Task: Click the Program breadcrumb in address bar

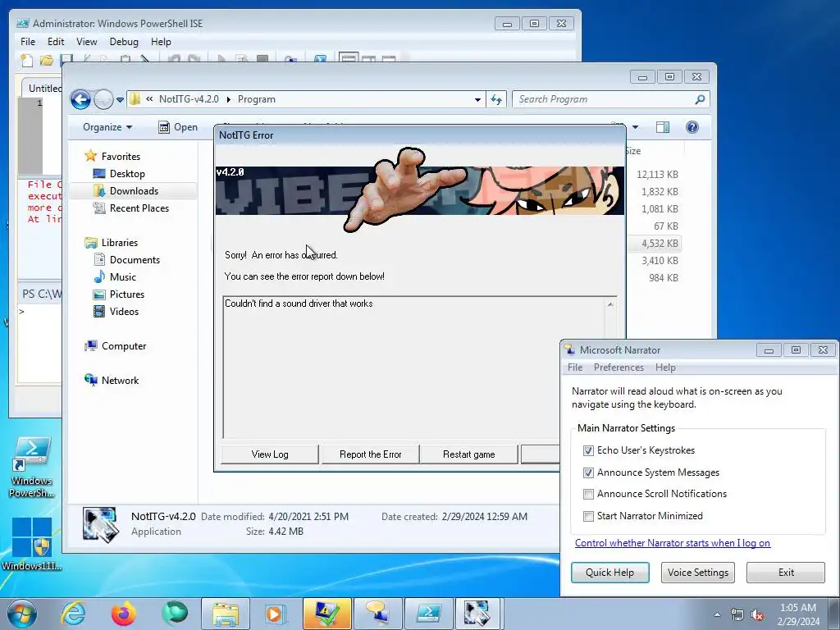Action: [257, 99]
